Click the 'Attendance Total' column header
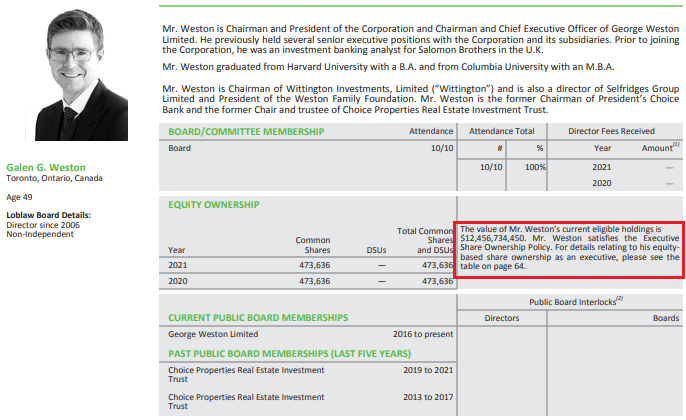 pos(502,131)
